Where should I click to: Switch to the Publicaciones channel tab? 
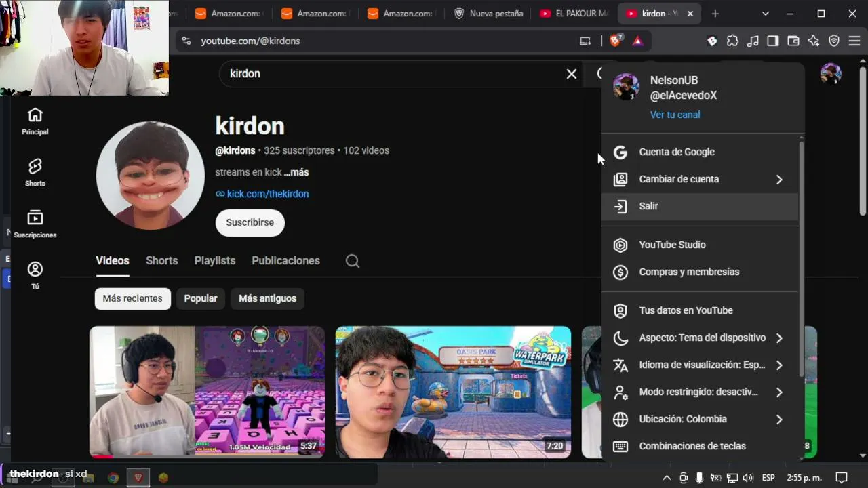pyautogui.click(x=285, y=261)
